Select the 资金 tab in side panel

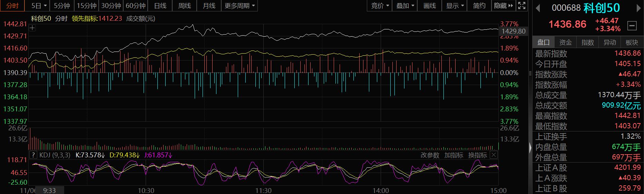[565, 42]
